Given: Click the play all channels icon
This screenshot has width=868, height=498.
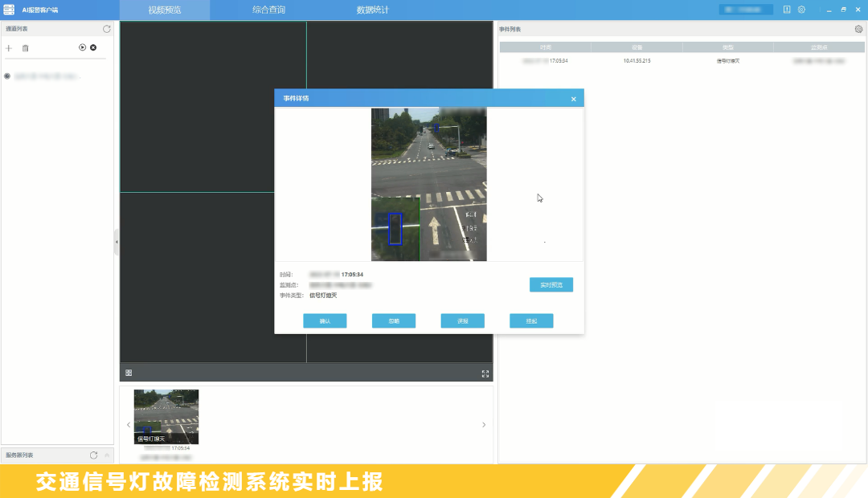Looking at the screenshot, I should point(82,47).
